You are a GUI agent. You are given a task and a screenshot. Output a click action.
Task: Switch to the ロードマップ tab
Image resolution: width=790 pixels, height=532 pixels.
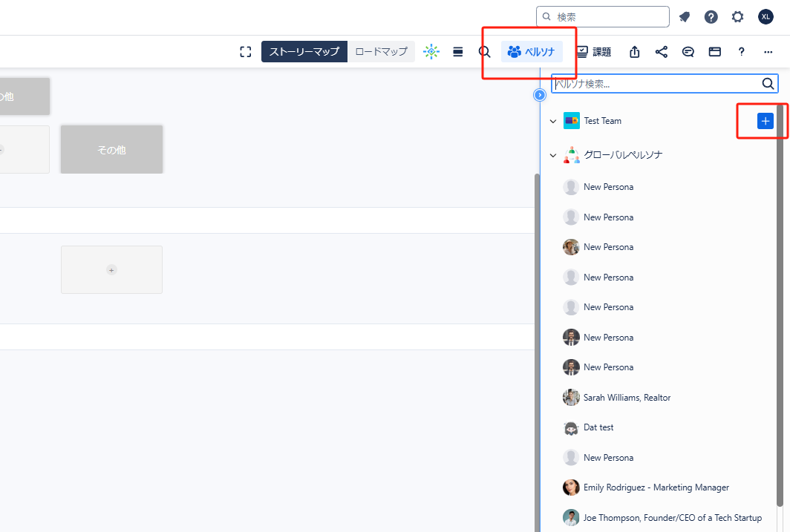pyautogui.click(x=381, y=52)
